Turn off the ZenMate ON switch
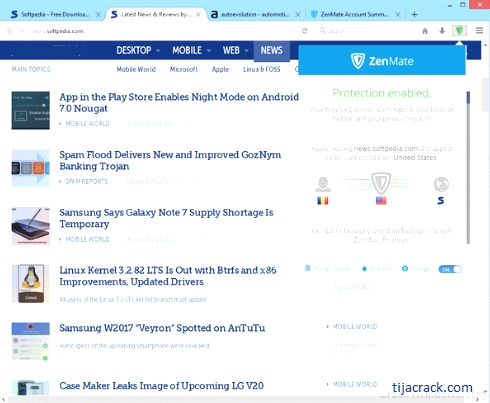 [450, 269]
